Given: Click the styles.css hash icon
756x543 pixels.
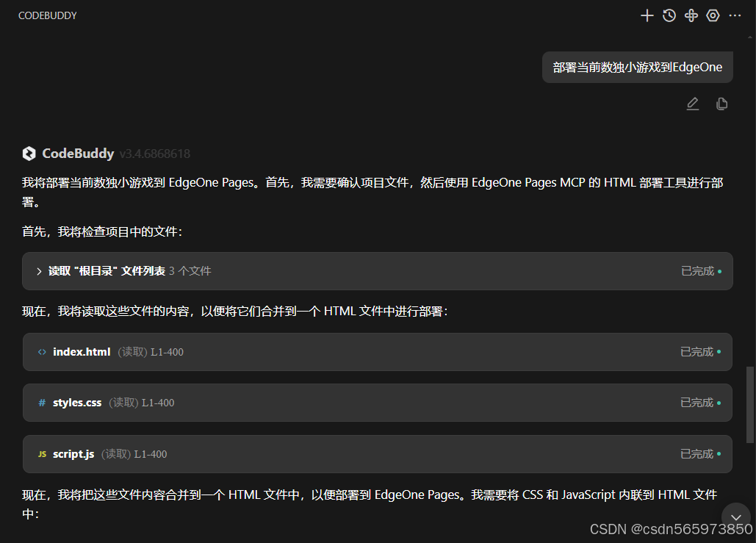Looking at the screenshot, I should pos(42,403).
